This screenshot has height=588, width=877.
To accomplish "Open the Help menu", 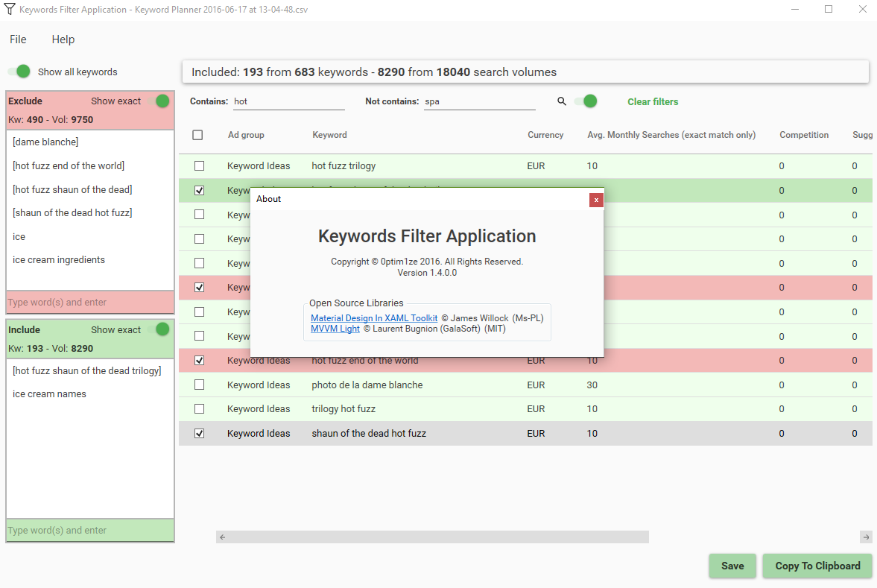I will 63,39.
